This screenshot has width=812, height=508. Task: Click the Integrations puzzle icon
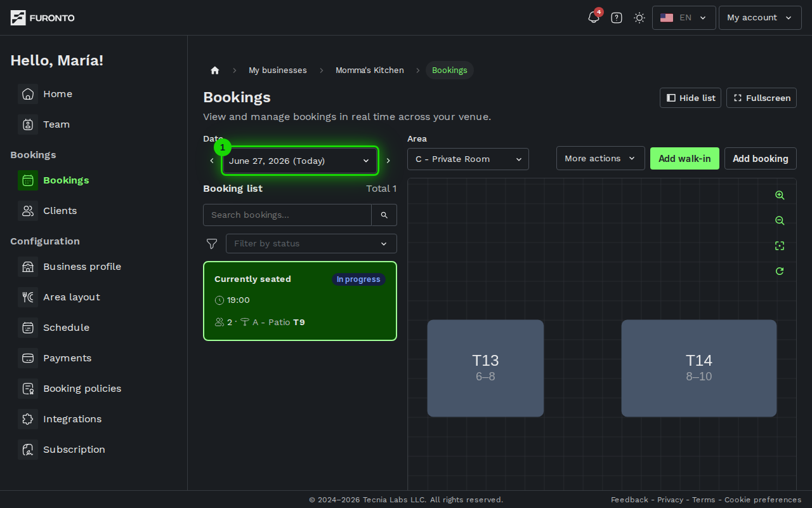coord(28,419)
